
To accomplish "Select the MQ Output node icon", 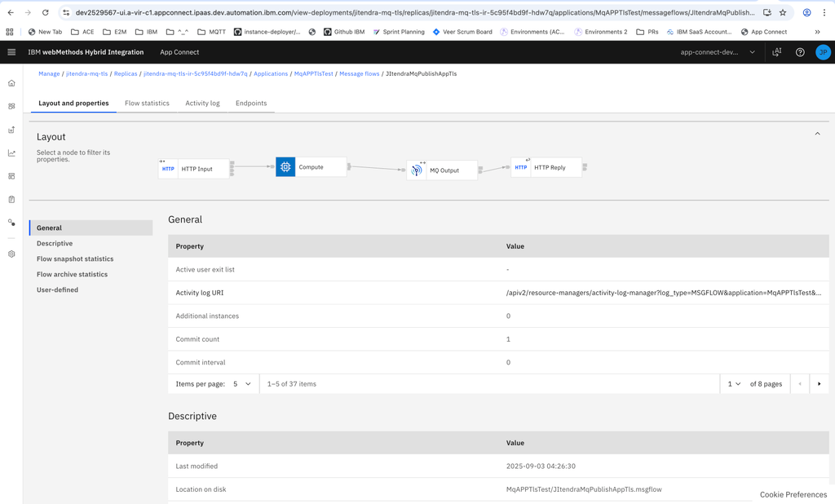I will point(417,170).
